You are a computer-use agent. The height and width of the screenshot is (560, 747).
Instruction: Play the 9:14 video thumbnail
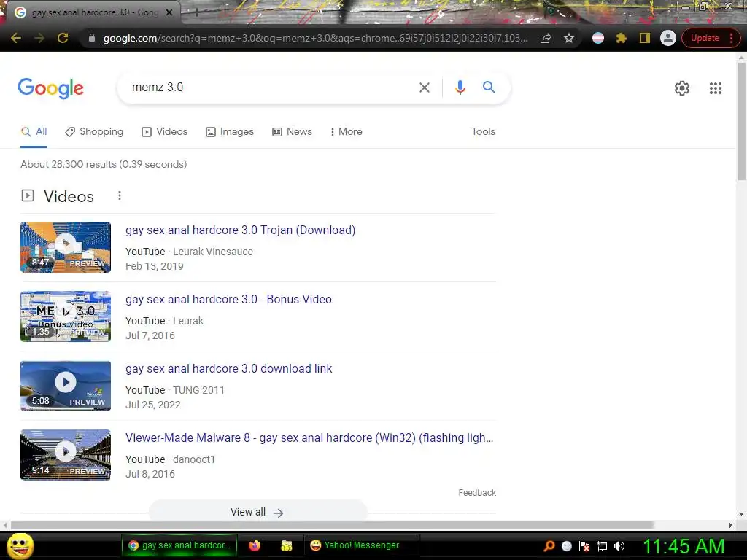coord(66,455)
